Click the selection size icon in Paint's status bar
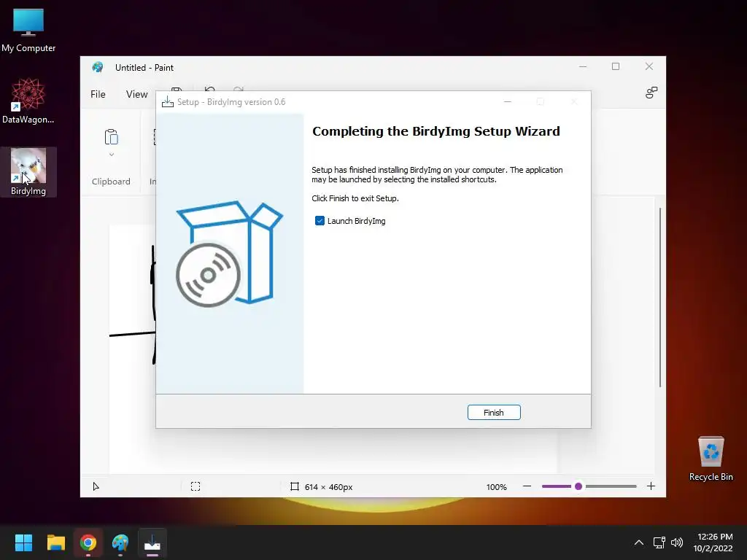Image resolution: width=747 pixels, height=560 pixels. 196,486
